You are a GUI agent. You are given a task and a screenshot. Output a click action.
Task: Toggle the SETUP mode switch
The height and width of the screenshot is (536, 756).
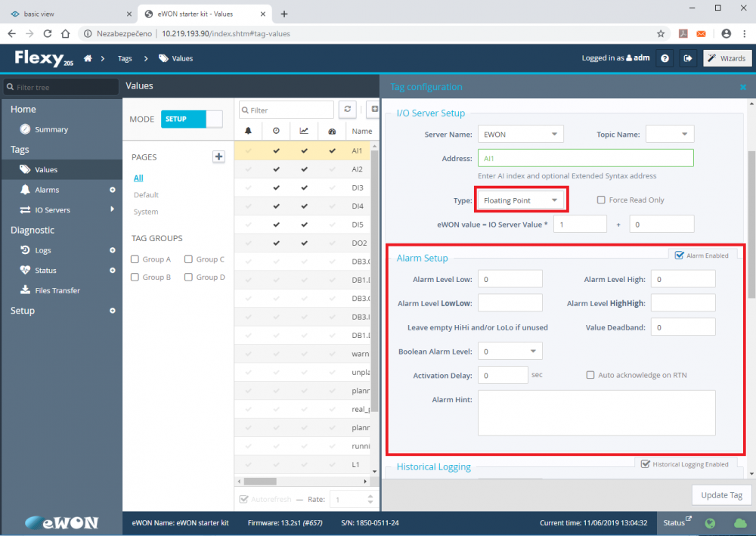pos(192,119)
